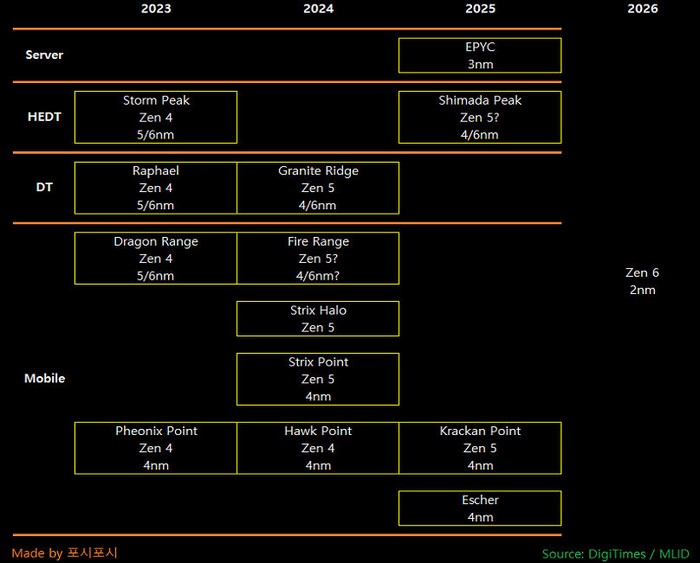Select the Krackan Point box
The image size is (700, 563).
tap(480, 448)
